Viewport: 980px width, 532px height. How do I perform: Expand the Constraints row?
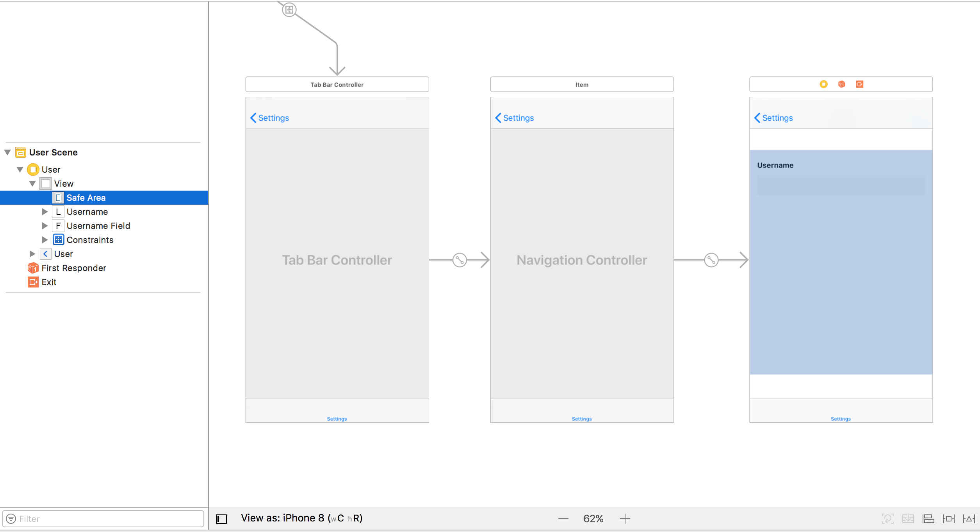point(45,240)
